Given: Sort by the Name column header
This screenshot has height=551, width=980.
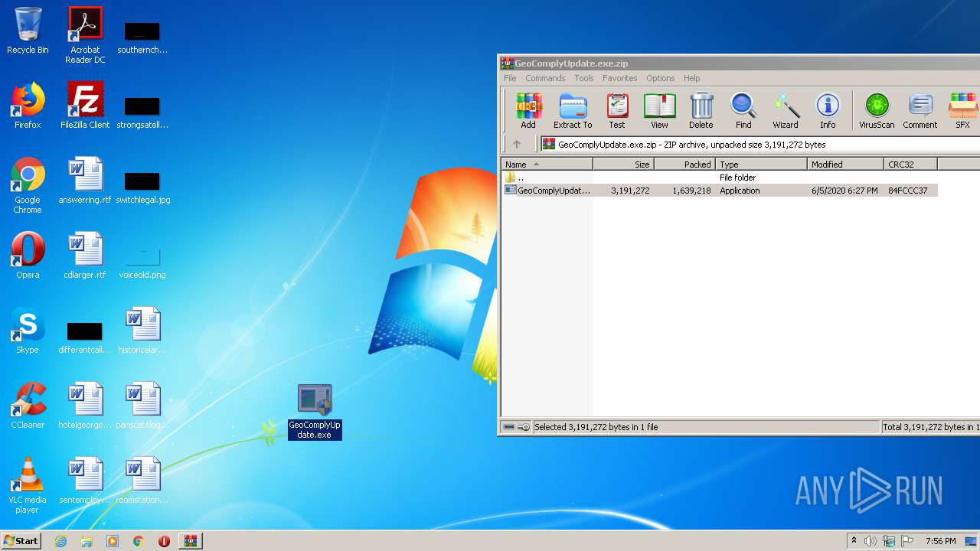Looking at the screenshot, I should [547, 165].
